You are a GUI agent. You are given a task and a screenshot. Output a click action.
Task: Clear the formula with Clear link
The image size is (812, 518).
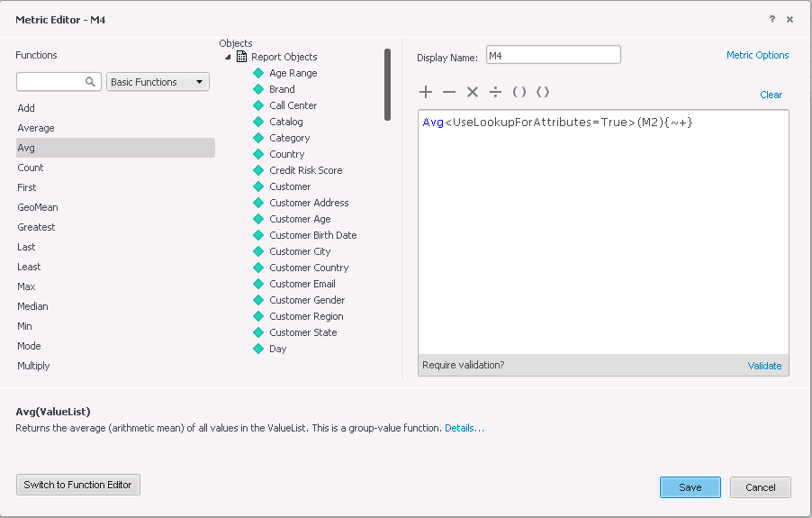coord(771,95)
